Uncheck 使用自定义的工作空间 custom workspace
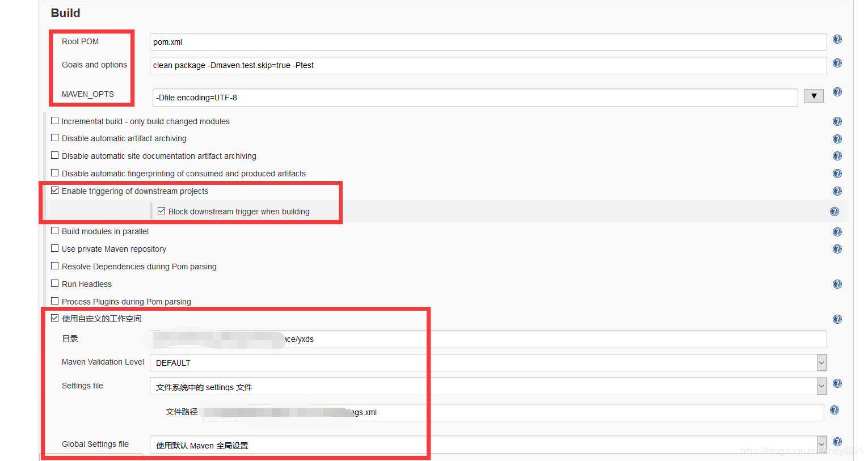The image size is (868, 461). [x=54, y=318]
